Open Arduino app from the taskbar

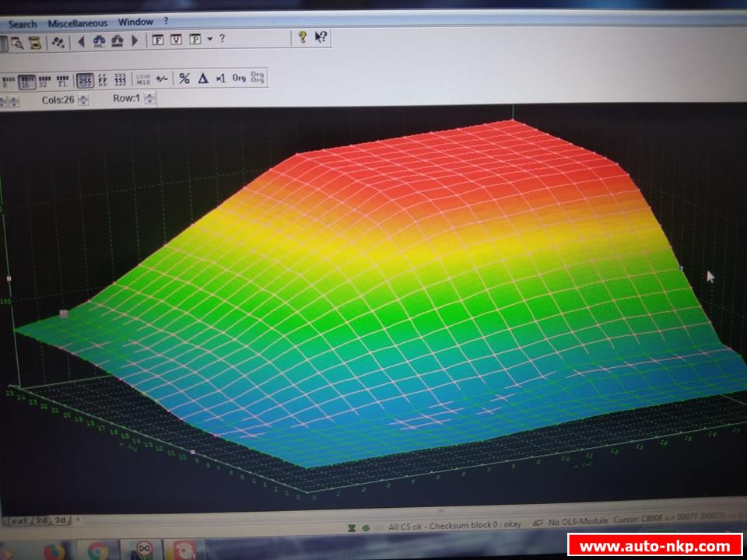(x=143, y=549)
